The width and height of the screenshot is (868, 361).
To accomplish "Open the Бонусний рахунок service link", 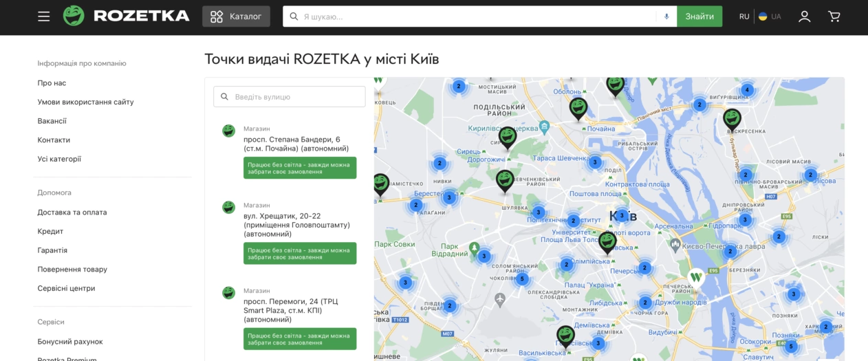I will point(70,342).
